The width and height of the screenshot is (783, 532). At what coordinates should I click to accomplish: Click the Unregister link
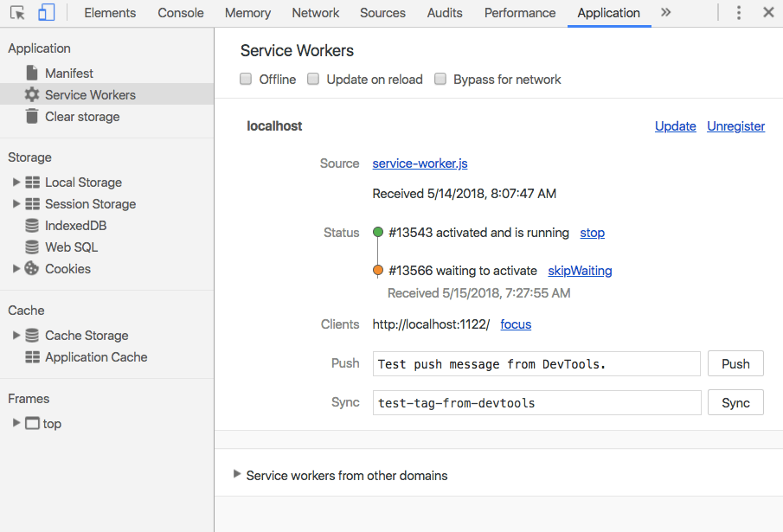735,126
